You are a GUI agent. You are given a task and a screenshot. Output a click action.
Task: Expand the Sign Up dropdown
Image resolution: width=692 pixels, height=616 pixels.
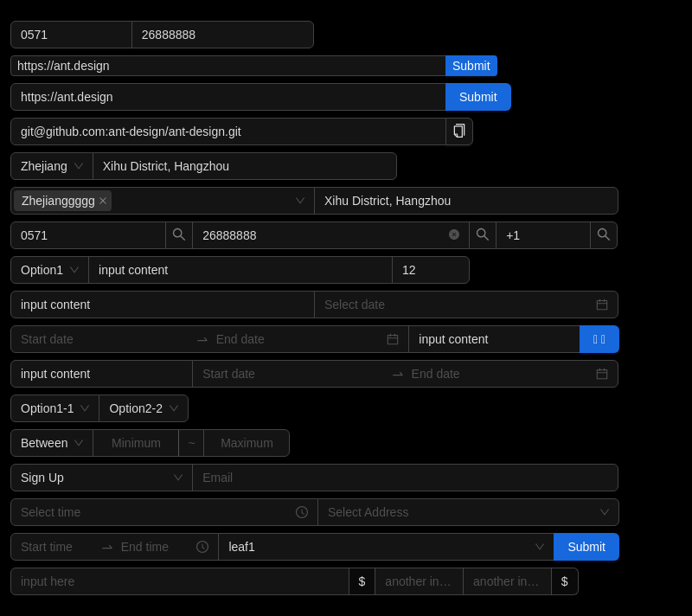pyautogui.click(x=101, y=478)
